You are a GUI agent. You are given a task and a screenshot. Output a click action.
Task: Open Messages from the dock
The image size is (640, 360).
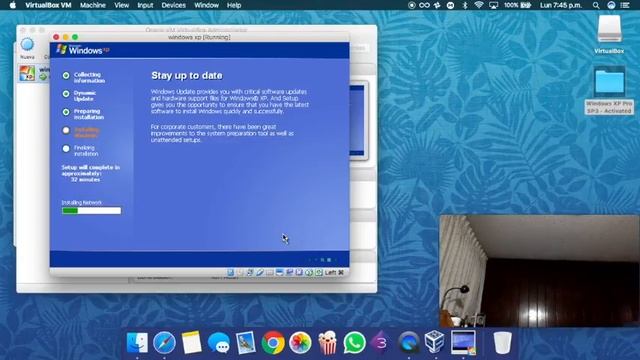click(x=219, y=342)
